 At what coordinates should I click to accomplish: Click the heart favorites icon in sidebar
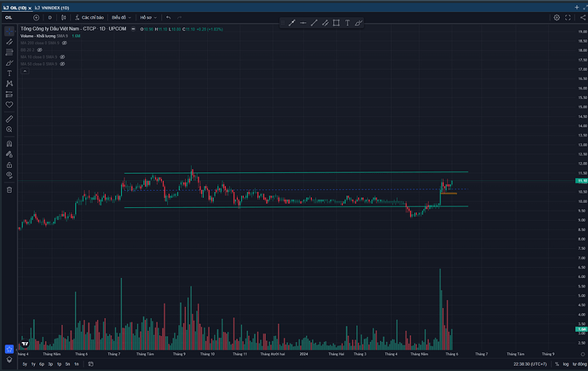(9, 104)
